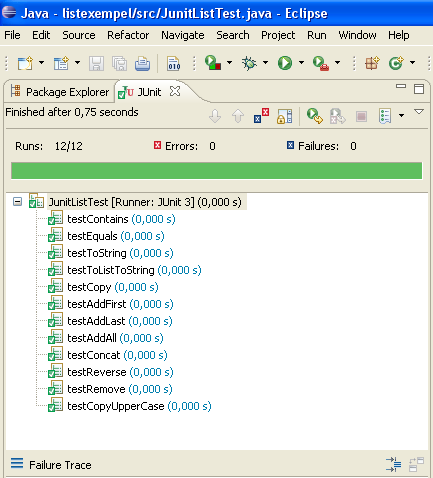Collapse the JunitListTest tree node
The width and height of the screenshot is (433, 478).
coord(17,201)
